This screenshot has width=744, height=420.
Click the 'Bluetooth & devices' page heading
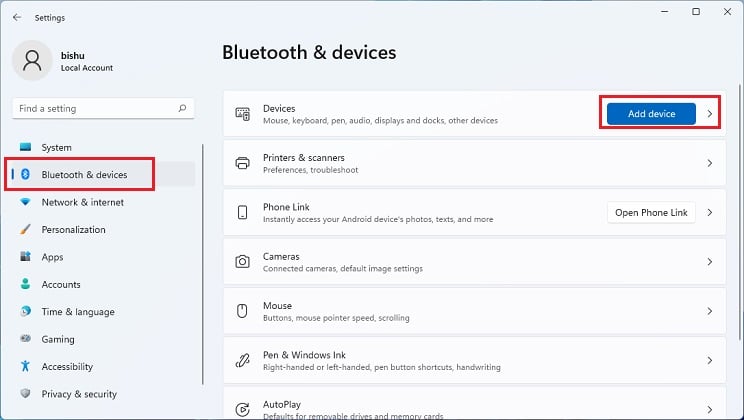[x=309, y=53]
